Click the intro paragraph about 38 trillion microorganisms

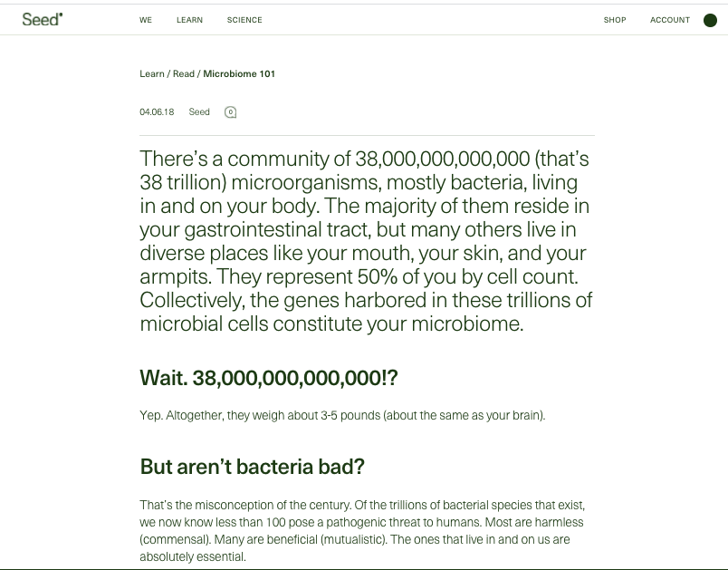point(366,241)
